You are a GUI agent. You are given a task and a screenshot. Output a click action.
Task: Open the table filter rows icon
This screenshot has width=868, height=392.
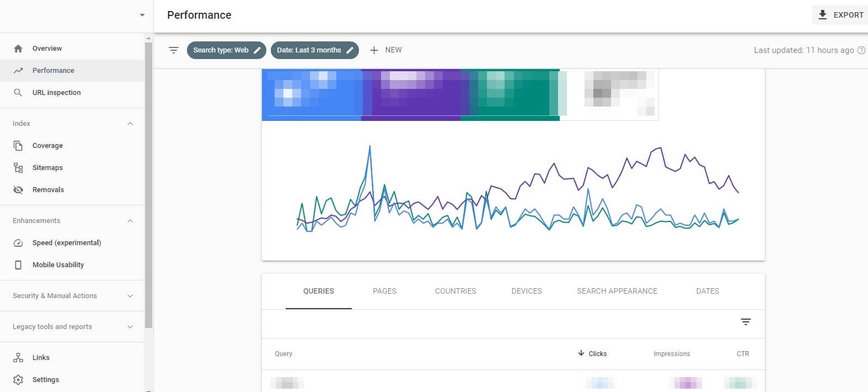click(x=746, y=322)
